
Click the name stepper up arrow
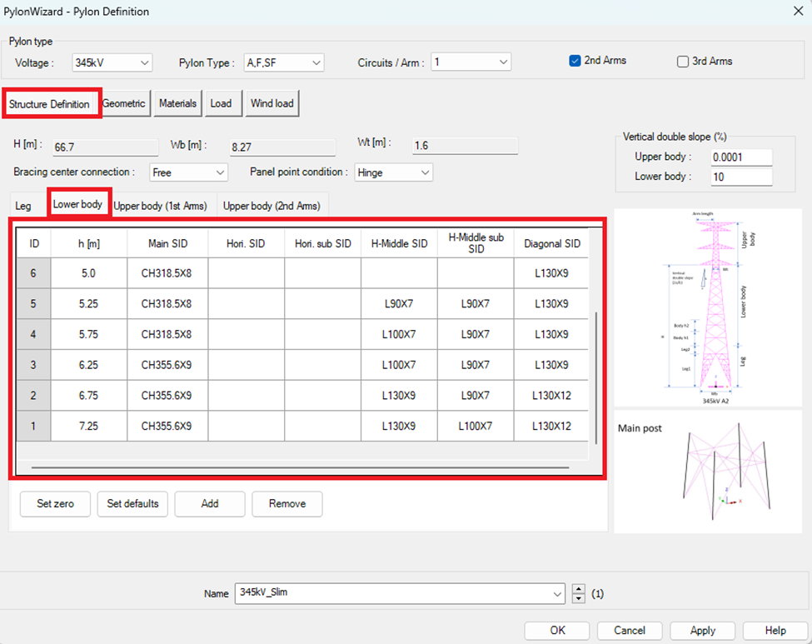580,589
